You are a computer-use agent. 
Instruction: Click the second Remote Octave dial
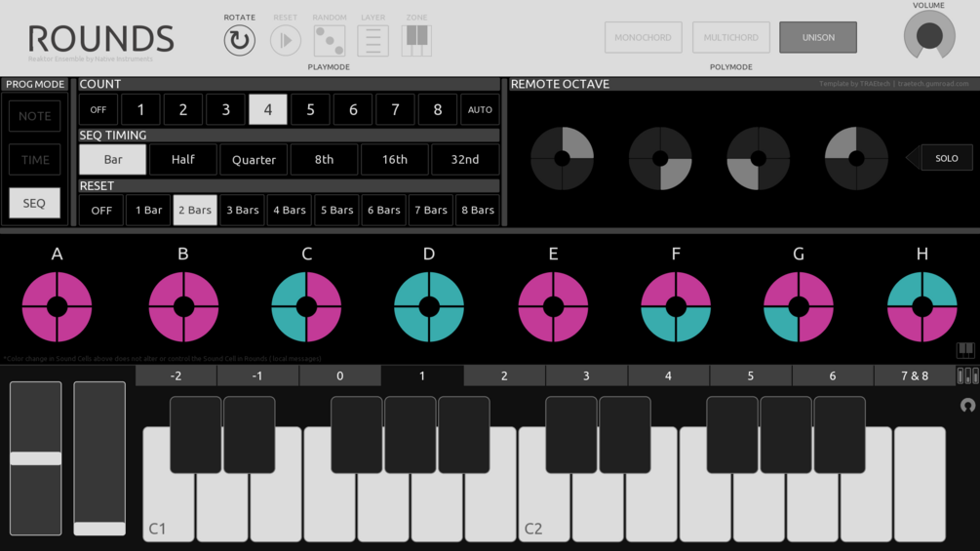[660, 158]
